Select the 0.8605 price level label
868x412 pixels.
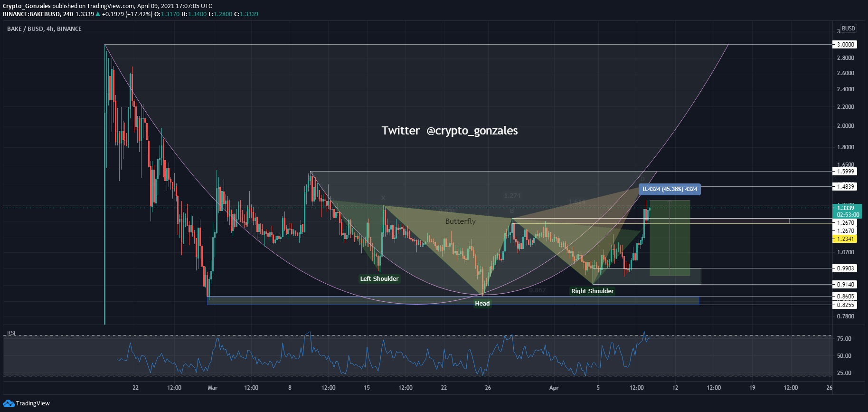click(845, 297)
